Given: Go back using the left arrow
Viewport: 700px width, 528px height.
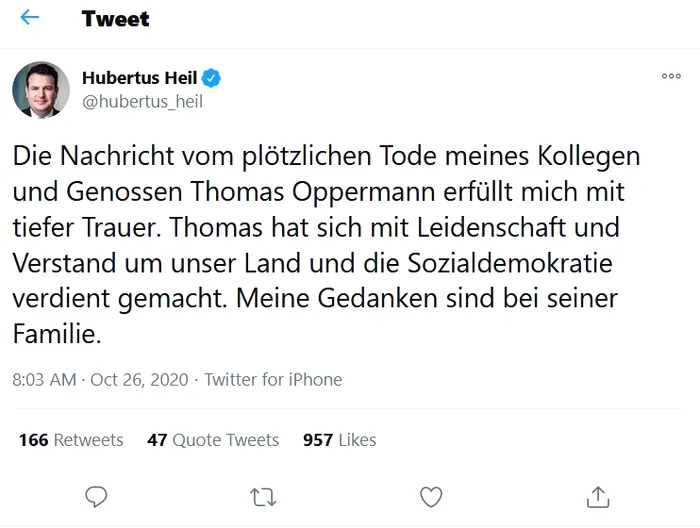Looking at the screenshot, I should click(x=29, y=18).
